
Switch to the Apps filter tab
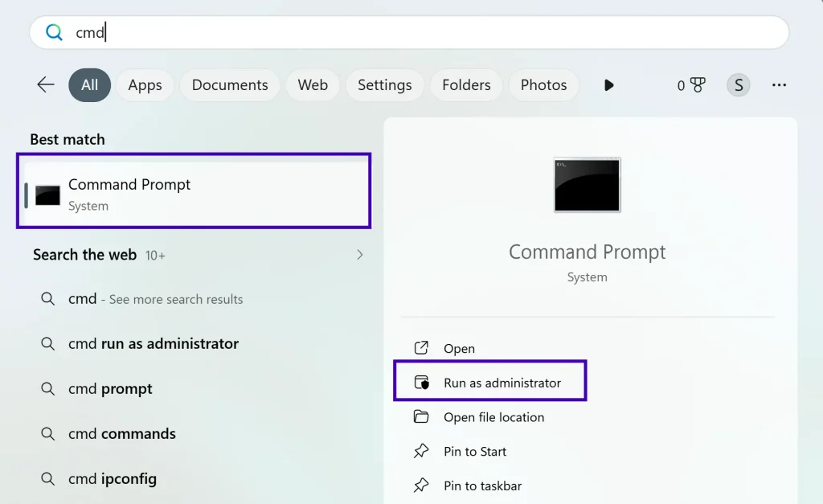coord(145,84)
